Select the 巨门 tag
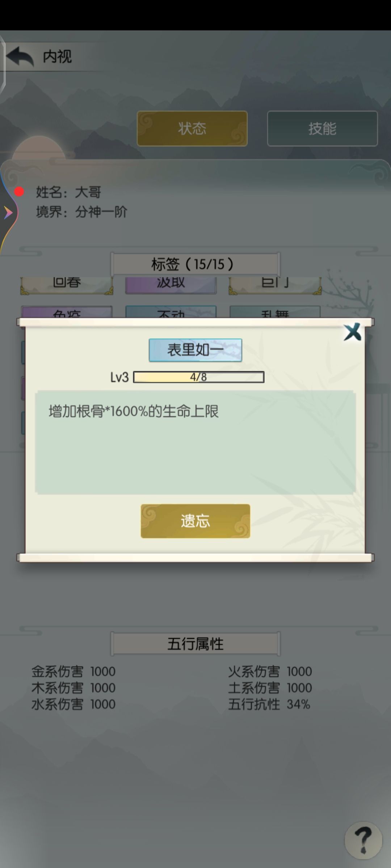 click(x=275, y=285)
